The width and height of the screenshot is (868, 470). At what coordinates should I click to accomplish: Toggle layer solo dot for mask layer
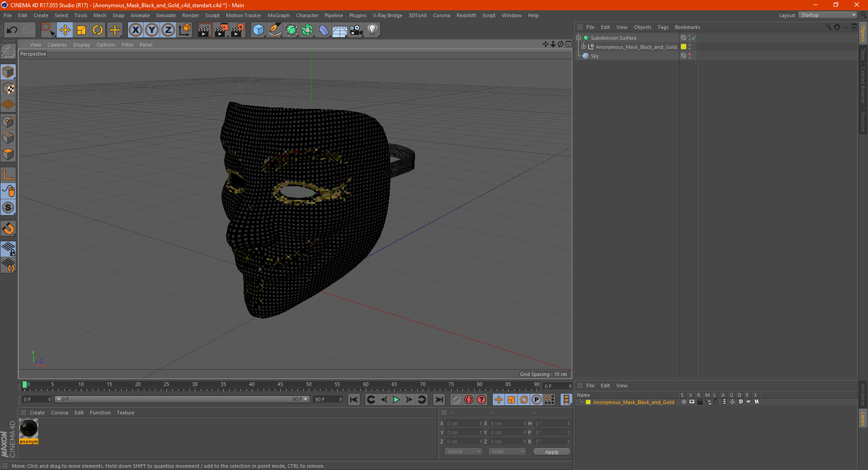tap(684, 402)
